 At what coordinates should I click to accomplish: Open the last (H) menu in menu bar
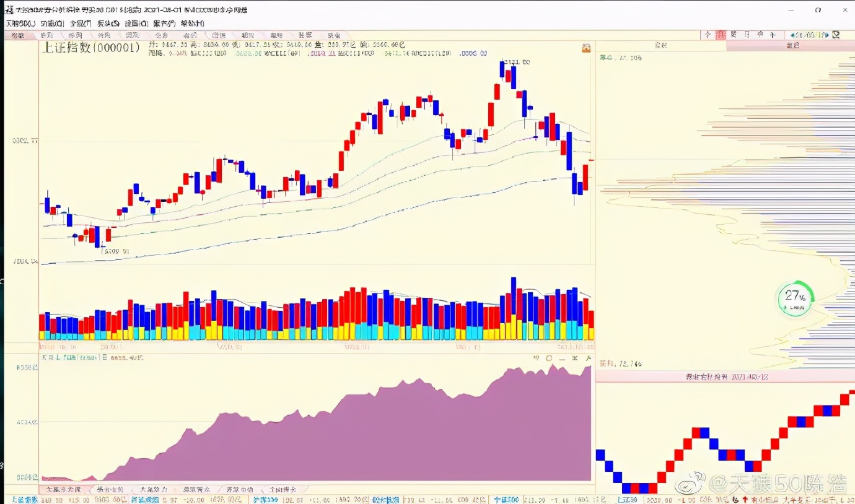click(x=192, y=23)
